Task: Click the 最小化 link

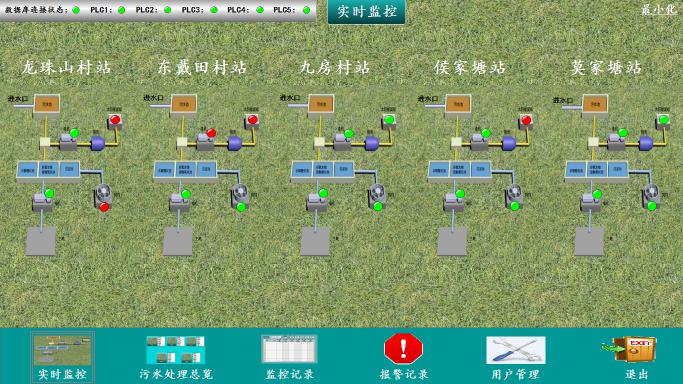Action: [x=659, y=10]
